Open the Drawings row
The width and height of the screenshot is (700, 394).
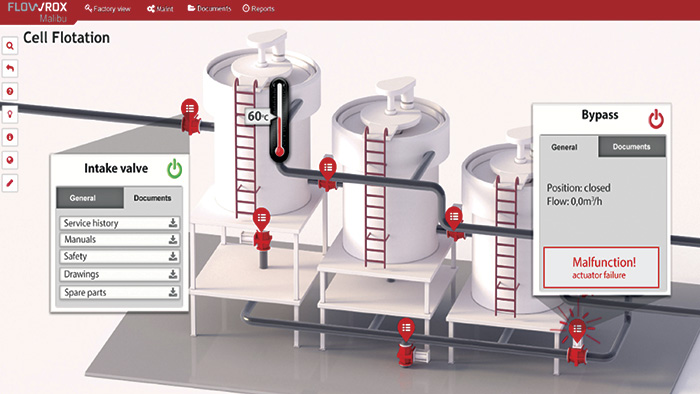(x=120, y=274)
